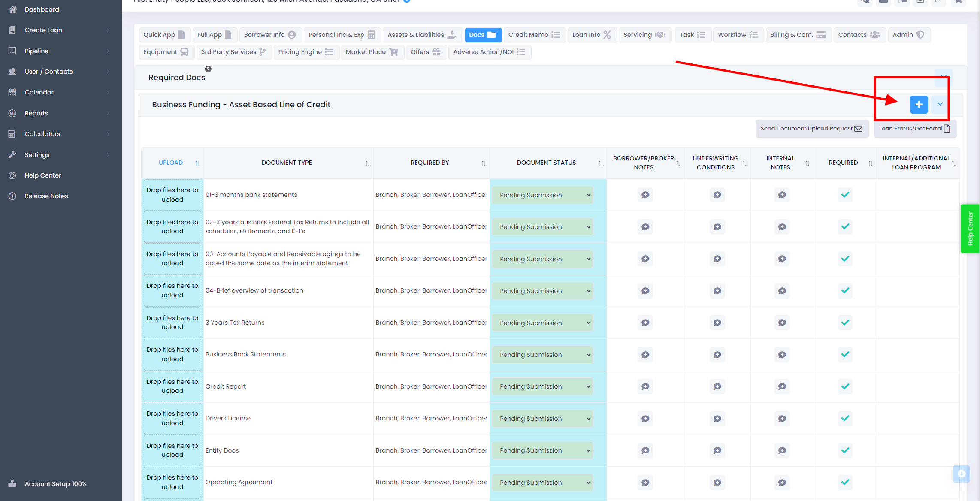Expand the chevron beside the plus button
Image resolution: width=980 pixels, height=501 pixels.
[940, 104]
